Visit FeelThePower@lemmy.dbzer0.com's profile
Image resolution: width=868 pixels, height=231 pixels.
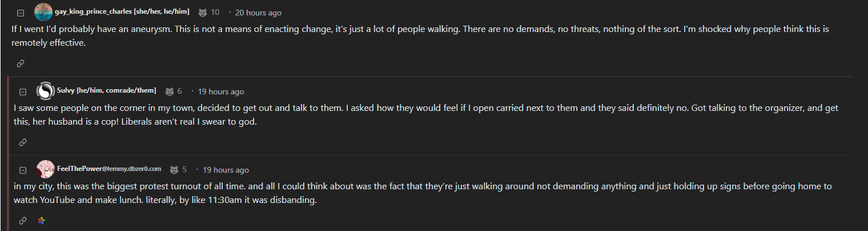[109, 169]
